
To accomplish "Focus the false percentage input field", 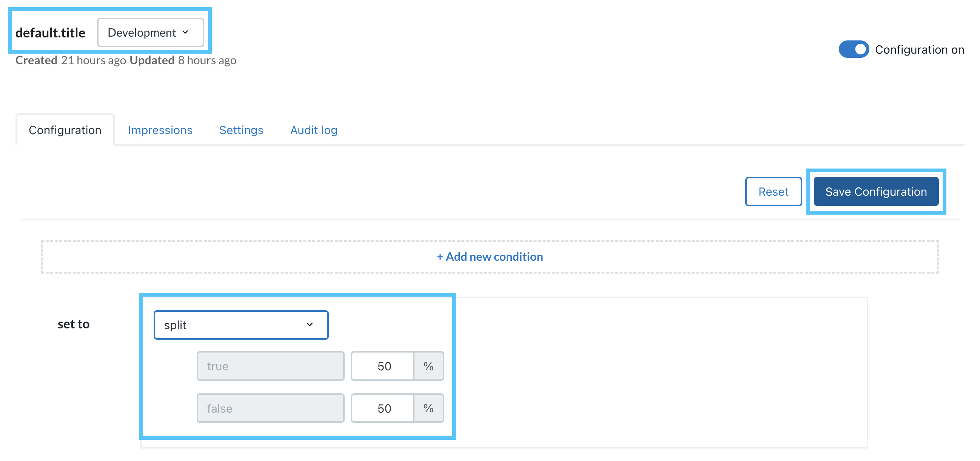I will tap(382, 408).
